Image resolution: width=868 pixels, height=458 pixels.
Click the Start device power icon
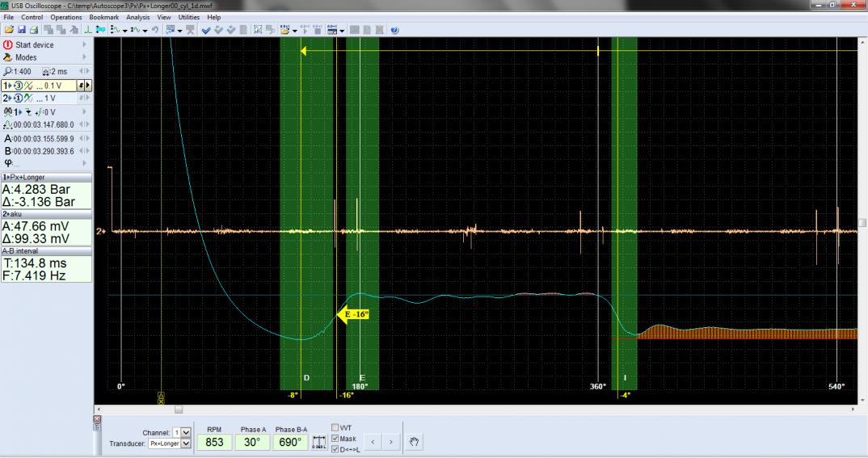pos(7,45)
